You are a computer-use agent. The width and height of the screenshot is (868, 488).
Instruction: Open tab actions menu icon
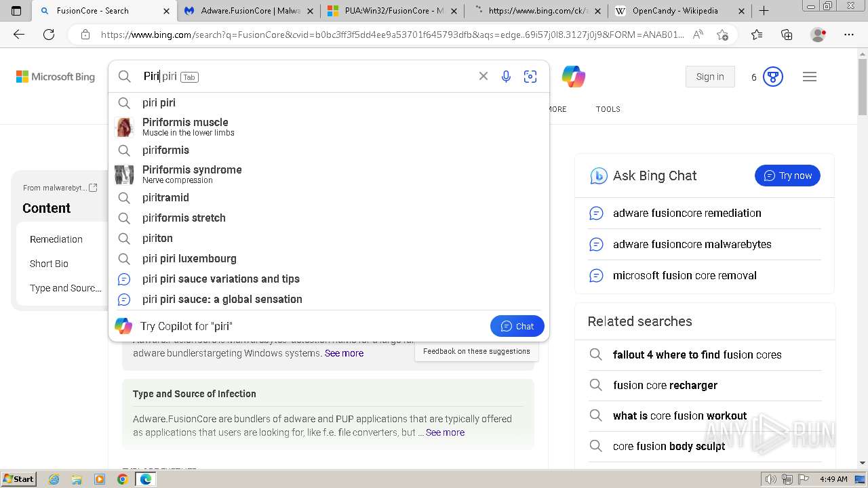(x=16, y=11)
